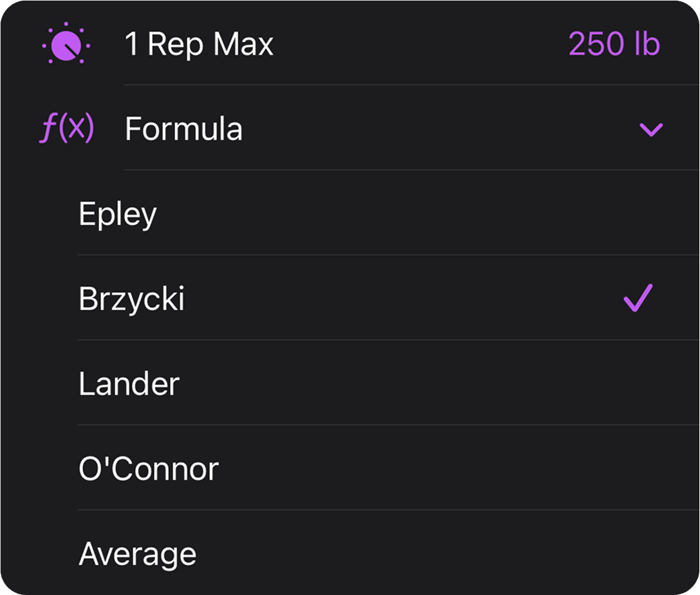Click the f(x) formula icon
The image size is (700, 595).
pyautogui.click(x=66, y=128)
